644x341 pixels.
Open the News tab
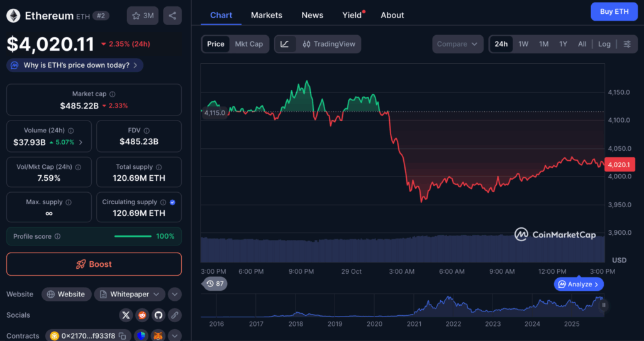pos(312,15)
